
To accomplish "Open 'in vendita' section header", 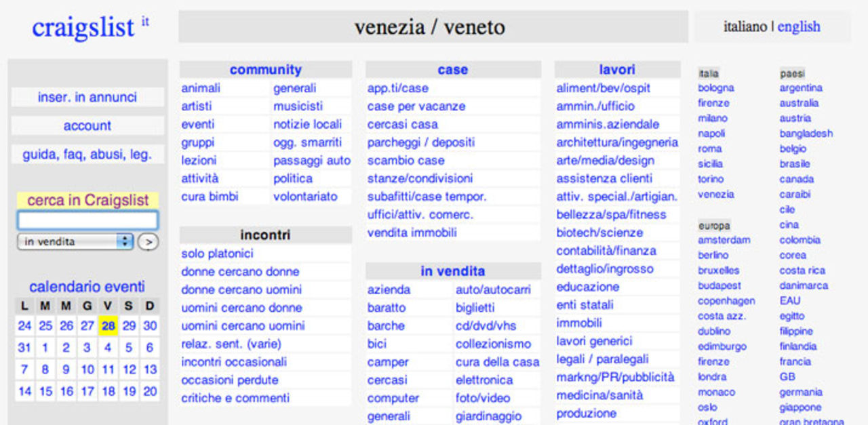I will coord(452,271).
